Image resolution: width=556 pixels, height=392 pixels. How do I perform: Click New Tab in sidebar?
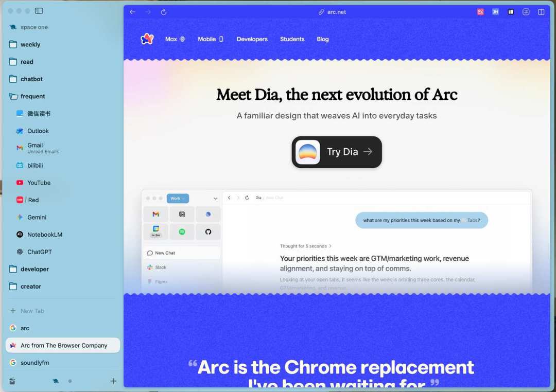[x=63, y=311]
